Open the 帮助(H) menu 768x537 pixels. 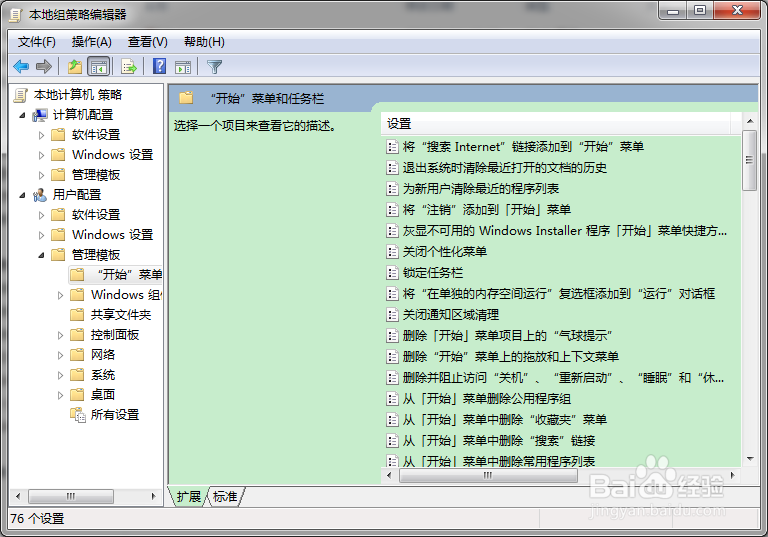tap(204, 42)
